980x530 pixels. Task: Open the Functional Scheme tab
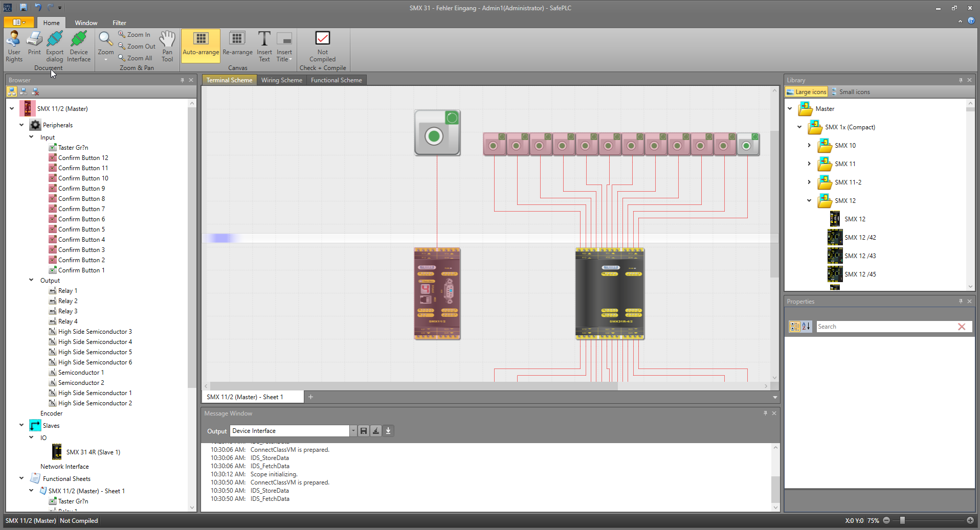coord(336,80)
